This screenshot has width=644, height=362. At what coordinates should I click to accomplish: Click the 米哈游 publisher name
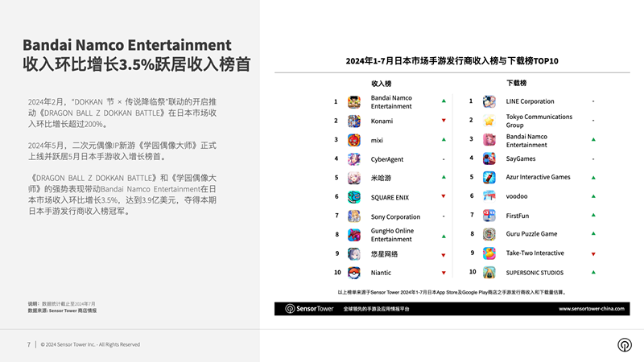(x=381, y=178)
